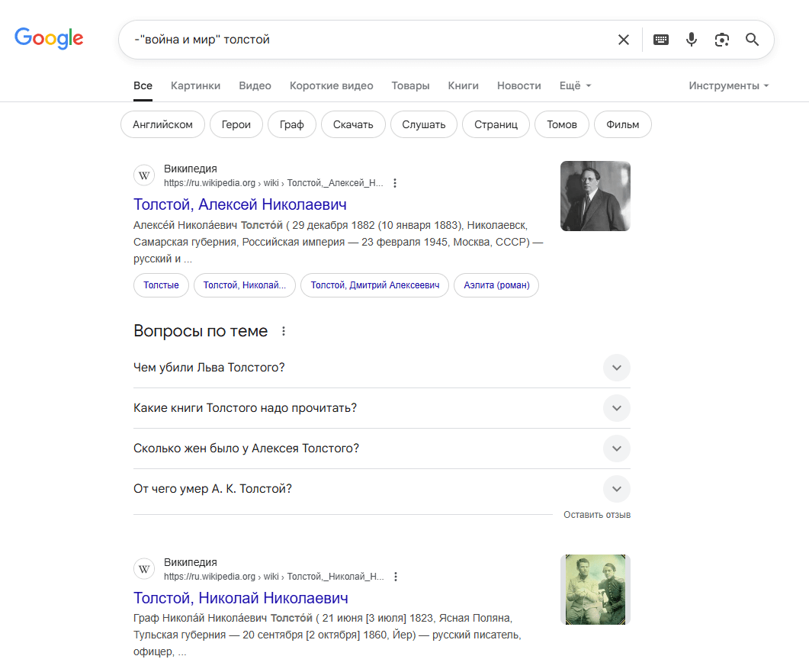
Task: Switch to the Видео tab
Action: click(255, 85)
